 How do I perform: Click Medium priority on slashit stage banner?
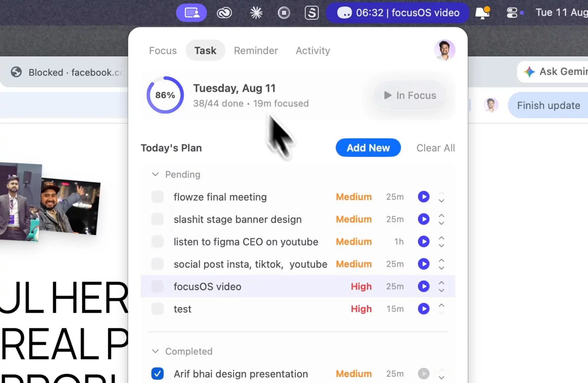[354, 219]
